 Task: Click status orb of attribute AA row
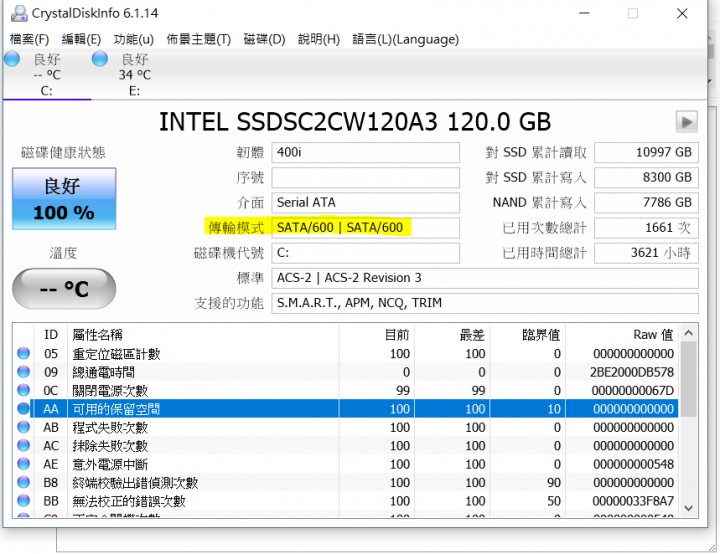tap(23, 408)
